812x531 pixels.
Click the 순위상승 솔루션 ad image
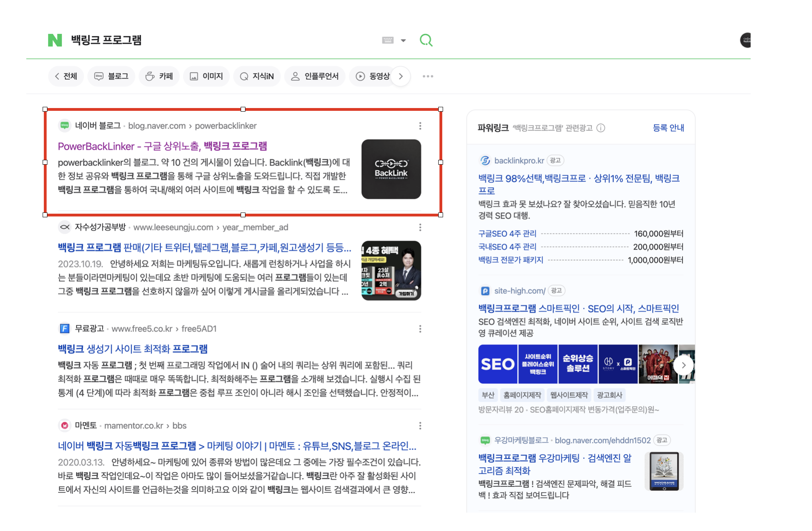pyautogui.click(x=578, y=364)
